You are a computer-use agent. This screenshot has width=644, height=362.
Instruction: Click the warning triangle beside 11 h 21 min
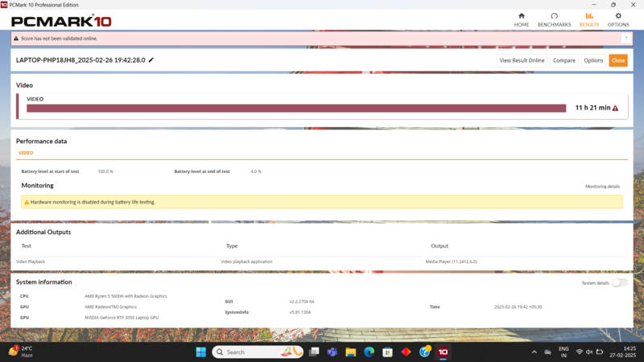point(615,108)
